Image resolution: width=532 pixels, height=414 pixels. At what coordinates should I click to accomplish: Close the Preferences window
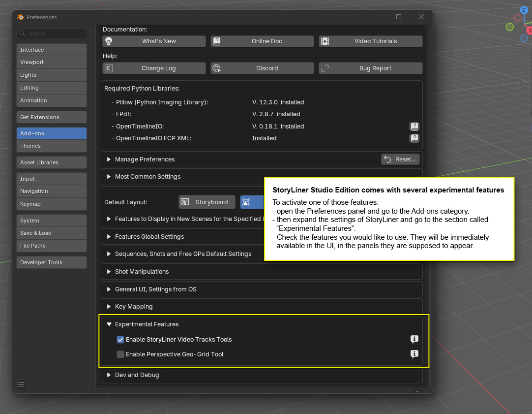(x=421, y=17)
